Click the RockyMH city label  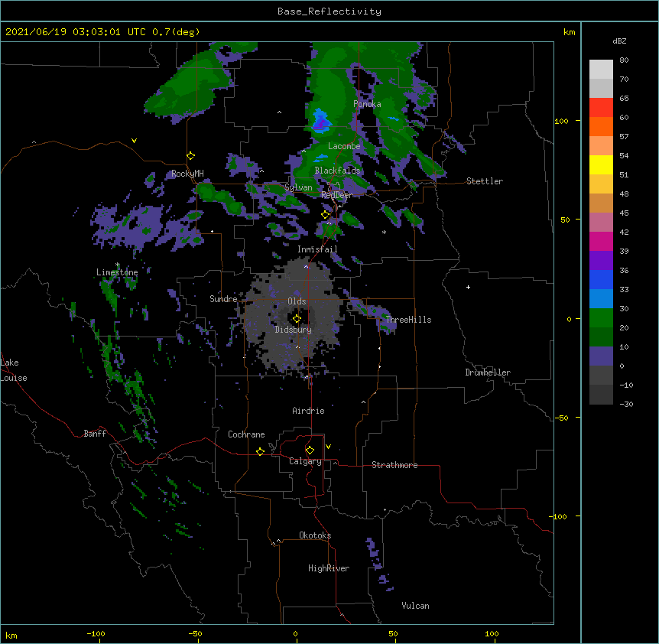click(x=187, y=174)
